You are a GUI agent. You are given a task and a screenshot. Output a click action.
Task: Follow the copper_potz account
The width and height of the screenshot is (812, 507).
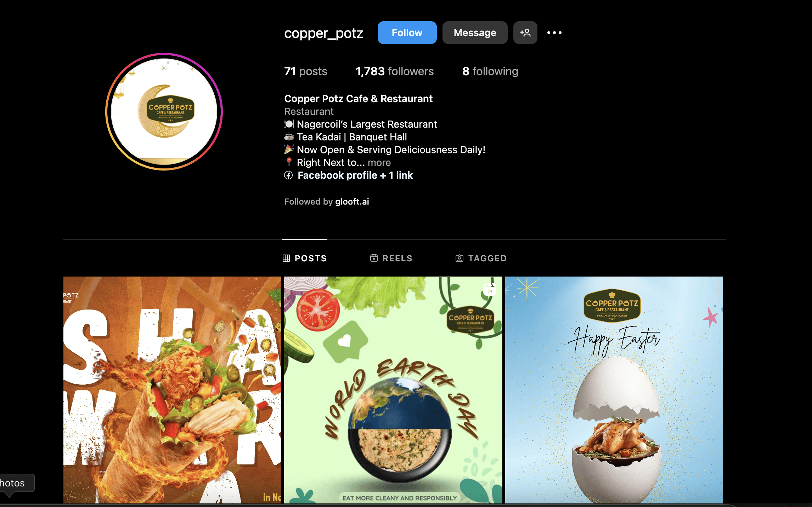407,33
